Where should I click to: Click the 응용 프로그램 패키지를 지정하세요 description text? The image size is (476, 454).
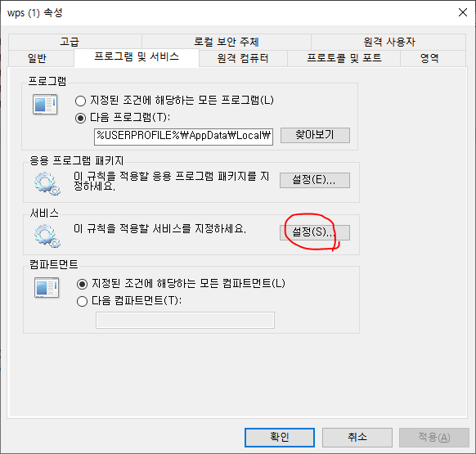pos(171,181)
